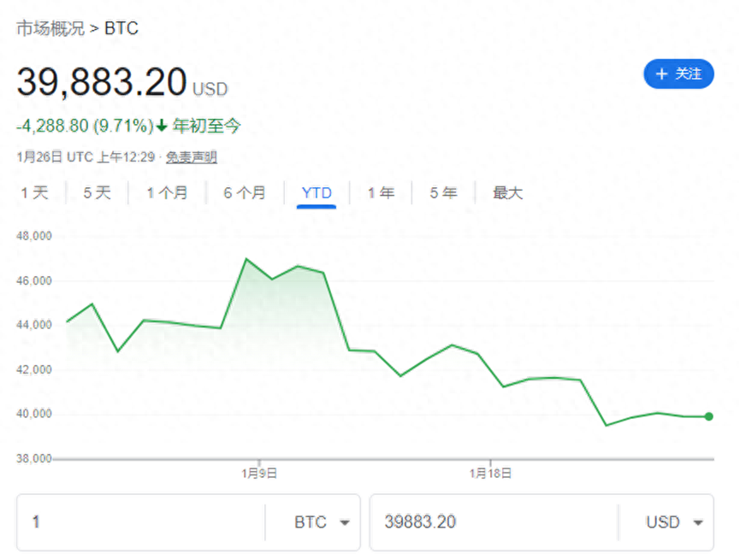Open the 免责声明 disclaimer link
740x560 pixels.
(191, 157)
